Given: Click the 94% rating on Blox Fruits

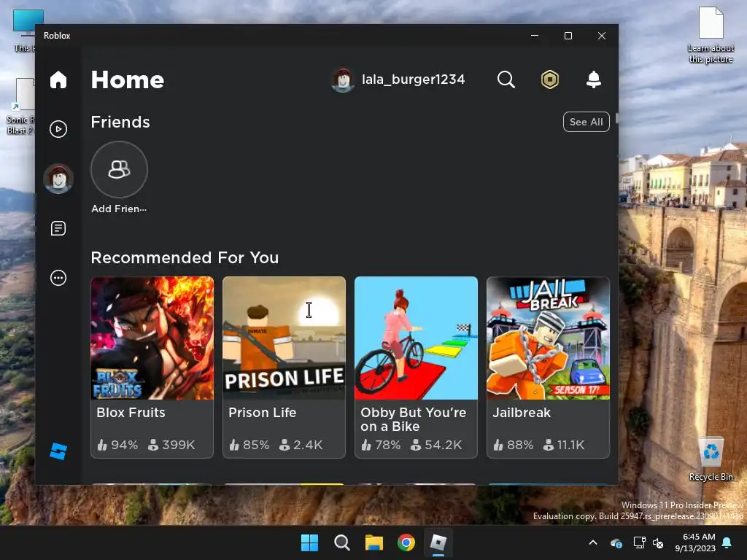Looking at the screenshot, I should tap(117, 445).
